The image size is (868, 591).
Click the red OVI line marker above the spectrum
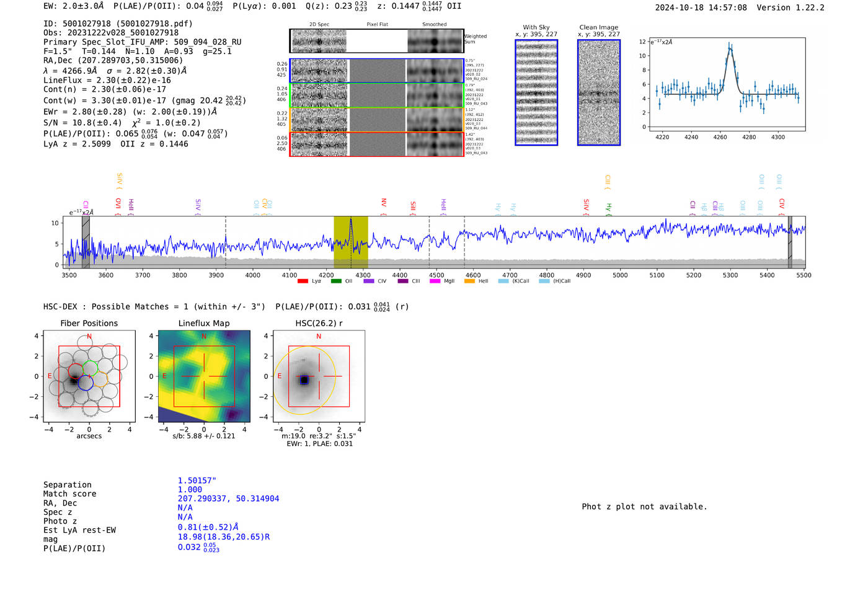118,207
